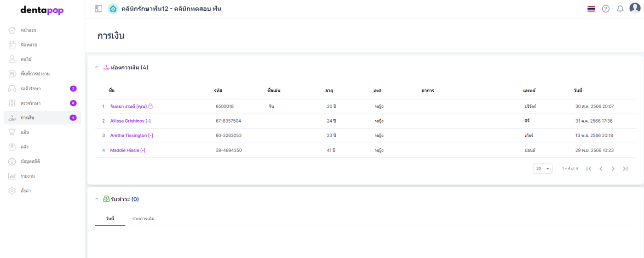Collapse the รับชำระ section

97,199
